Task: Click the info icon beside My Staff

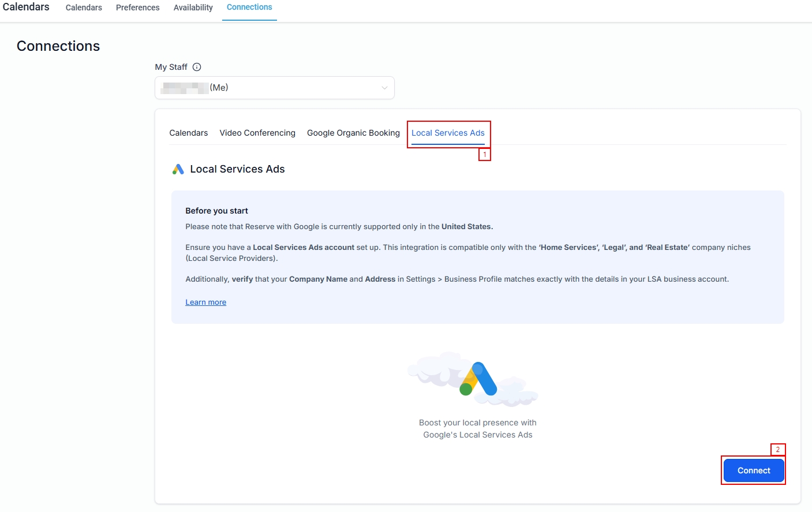Action: 197,67
